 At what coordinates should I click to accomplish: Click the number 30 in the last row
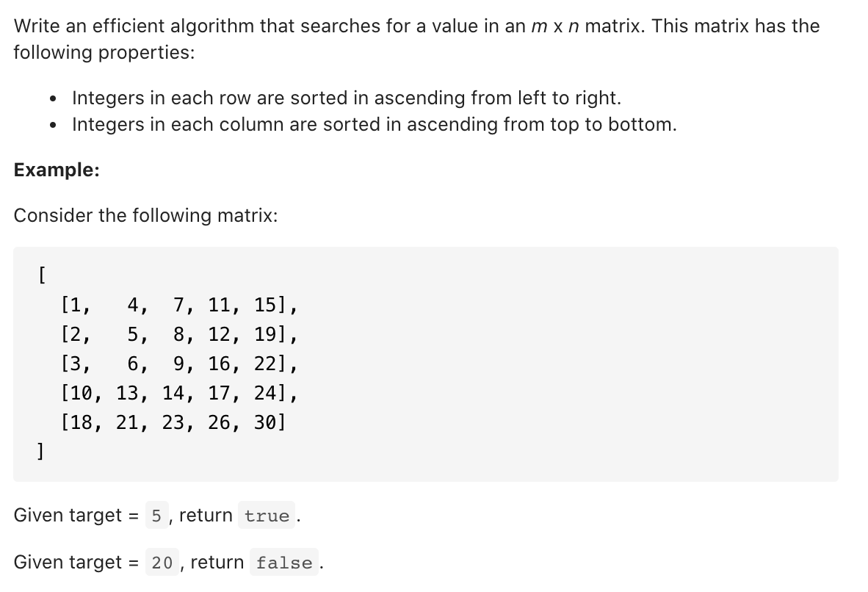click(265, 422)
